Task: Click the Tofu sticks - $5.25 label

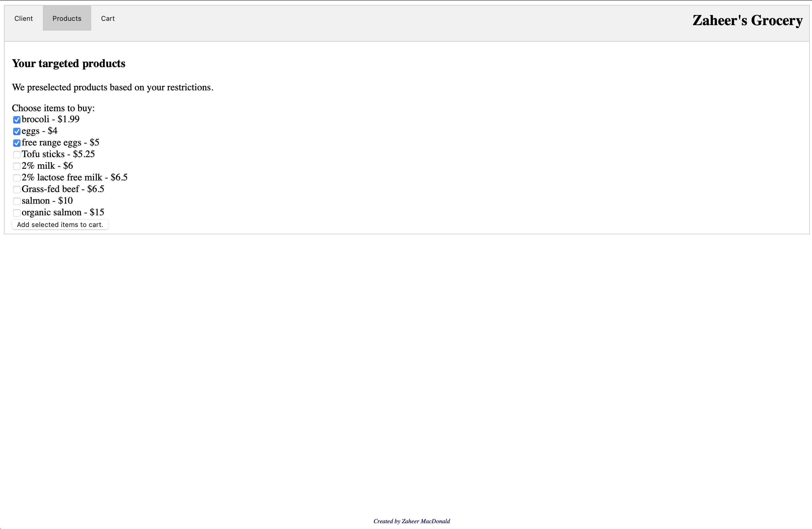Action: click(58, 154)
